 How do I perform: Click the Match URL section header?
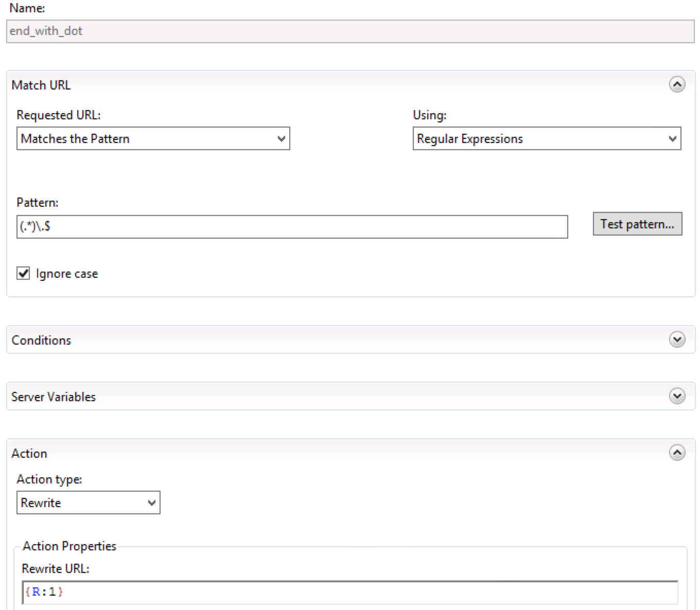click(41, 85)
